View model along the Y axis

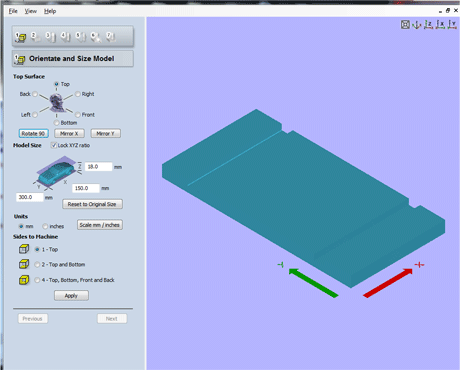(x=452, y=24)
